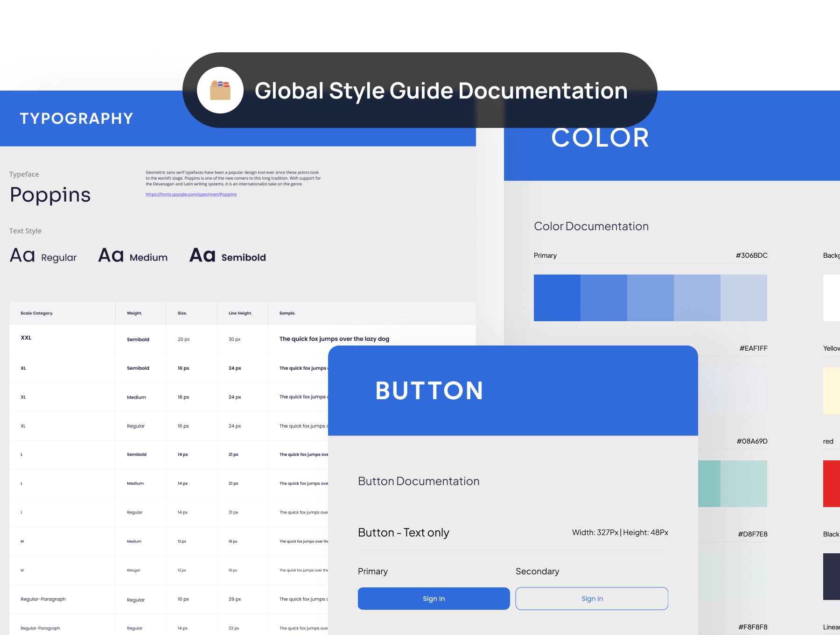Click the secondary outlined Sign In button
Screen dimensions: 840x635
[592, 599]
